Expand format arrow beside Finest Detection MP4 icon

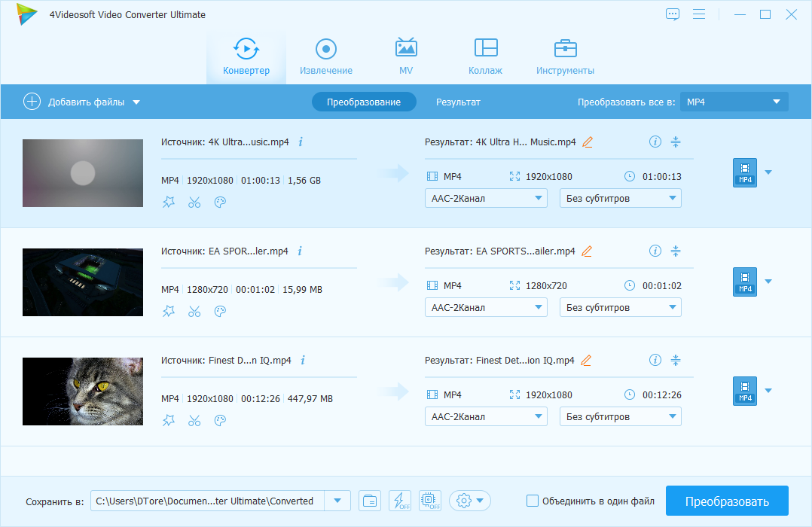(768, 391)
